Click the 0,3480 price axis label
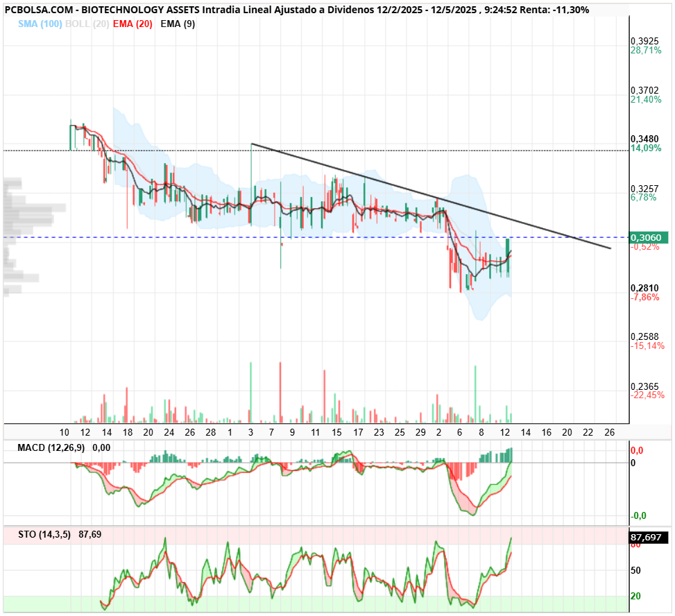 coord(644,139)
